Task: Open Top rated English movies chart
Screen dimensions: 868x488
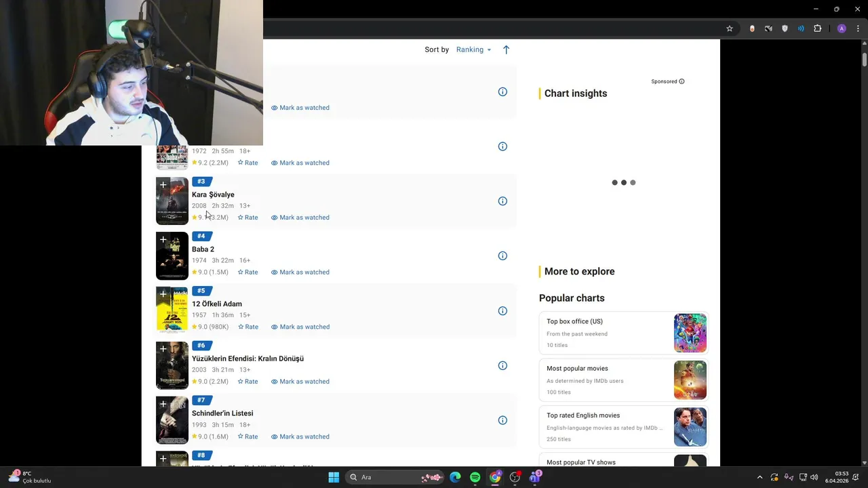Action: click(x=624, y=427)
